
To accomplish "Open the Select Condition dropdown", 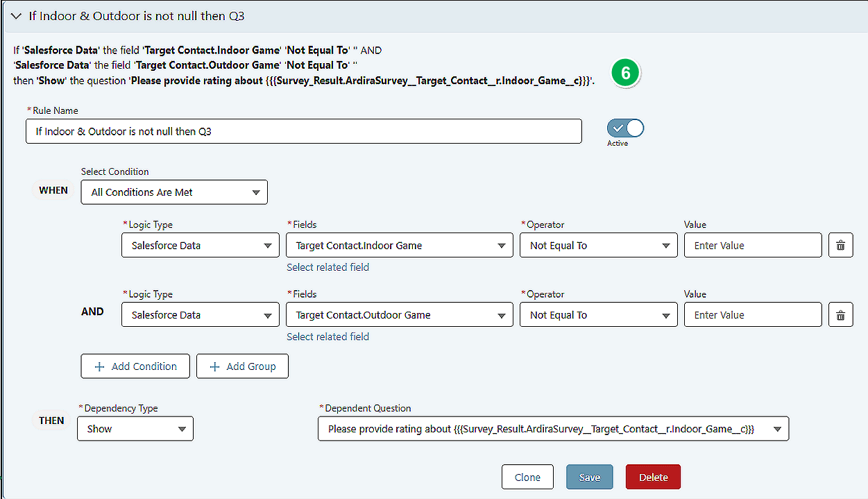I will [x=174, y=192].
